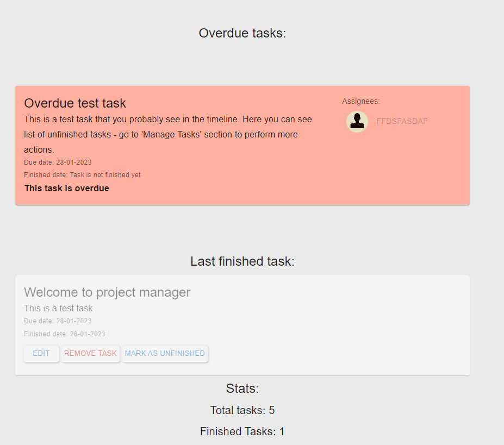Click the EDIT button
This screenshot has height=445, width=504.
point(41,353)
